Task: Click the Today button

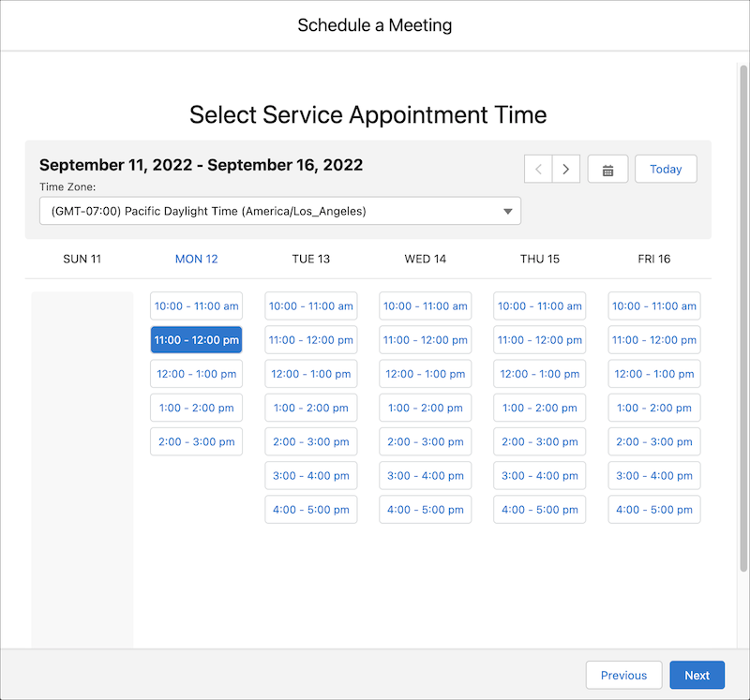Action: [x=666, y=169]
